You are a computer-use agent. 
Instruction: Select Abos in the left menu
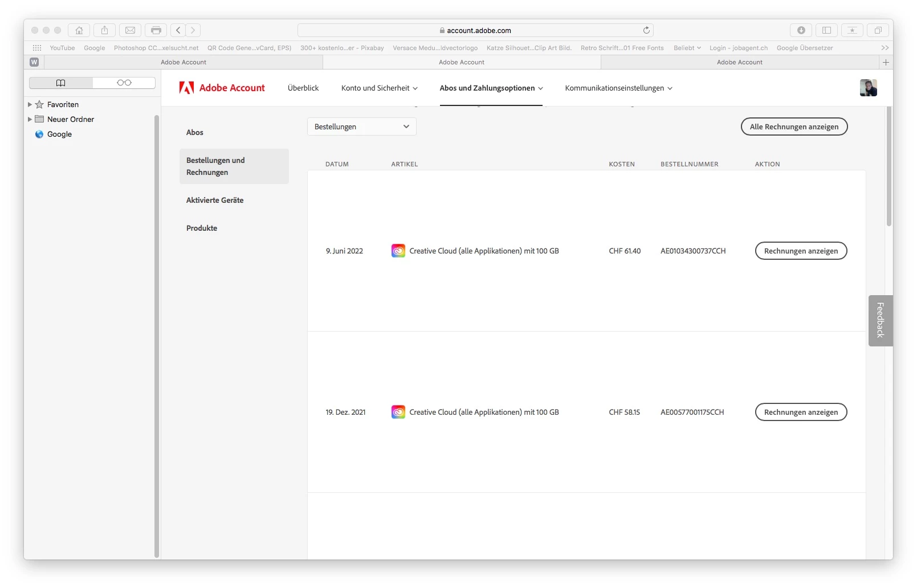[x=195, y=132]
